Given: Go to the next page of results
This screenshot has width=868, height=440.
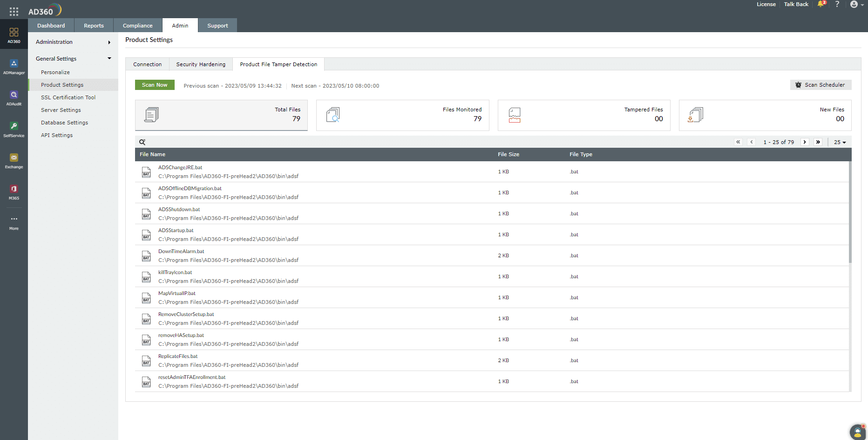Looking at the screenshot, I should pyautogui.click(x=805, y=142).
